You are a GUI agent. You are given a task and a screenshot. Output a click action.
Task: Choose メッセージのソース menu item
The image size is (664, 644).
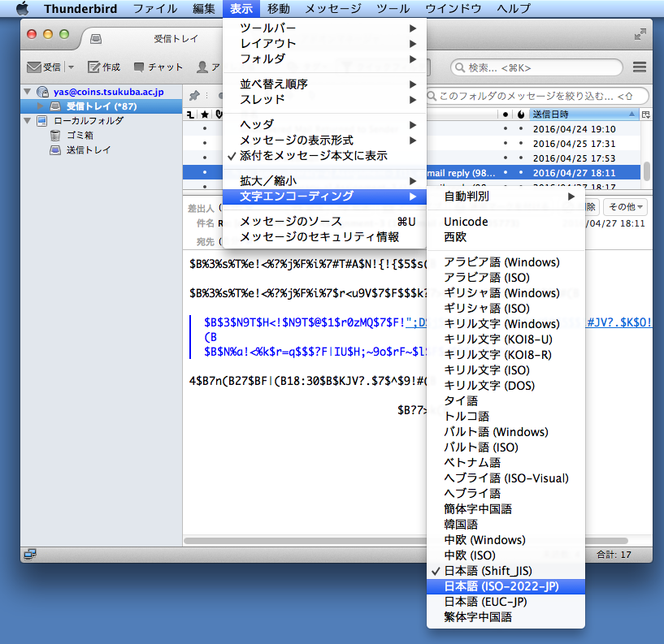click(x=324, y=222)
